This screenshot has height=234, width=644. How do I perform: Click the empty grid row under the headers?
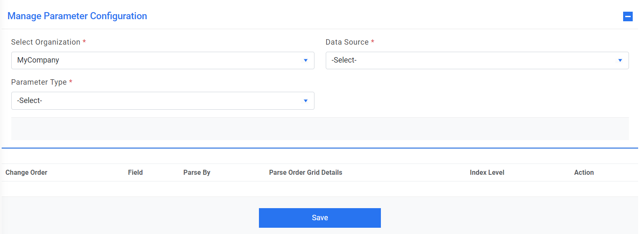pos(319,189)
